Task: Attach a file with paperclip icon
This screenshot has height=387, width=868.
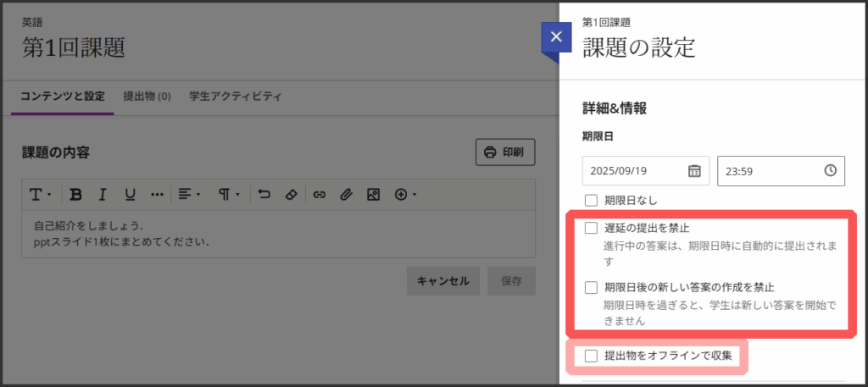Action: pos(345,195)
